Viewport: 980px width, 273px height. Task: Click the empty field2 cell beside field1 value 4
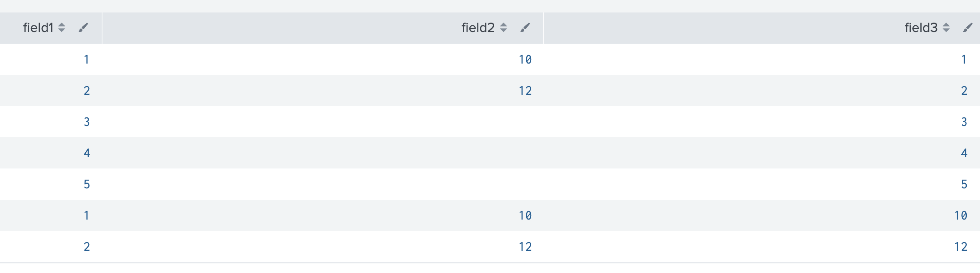click(323, 153)
